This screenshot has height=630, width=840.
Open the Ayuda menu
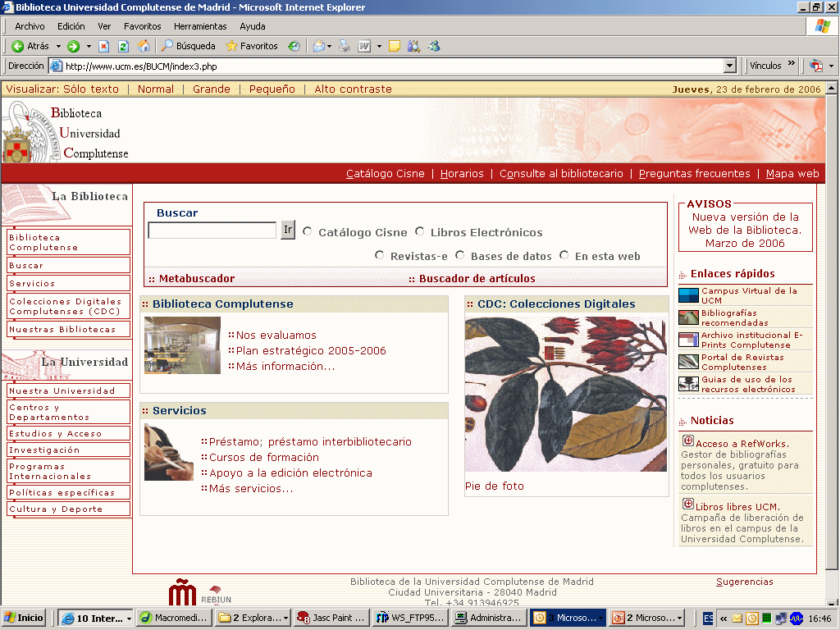[253, 26]
